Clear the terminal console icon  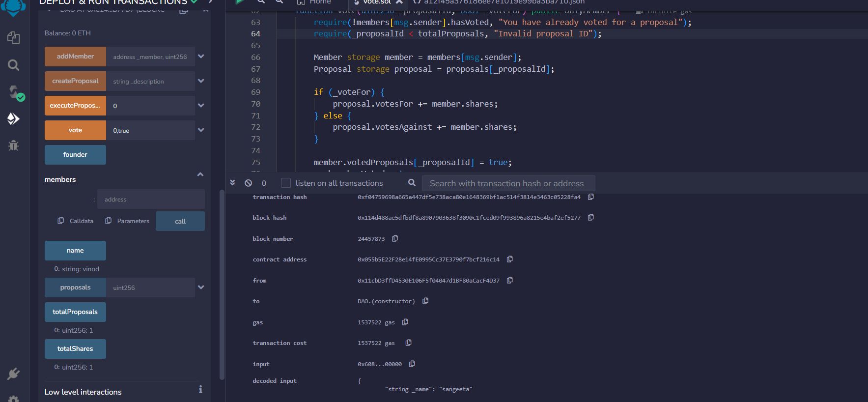coord(249,183)
